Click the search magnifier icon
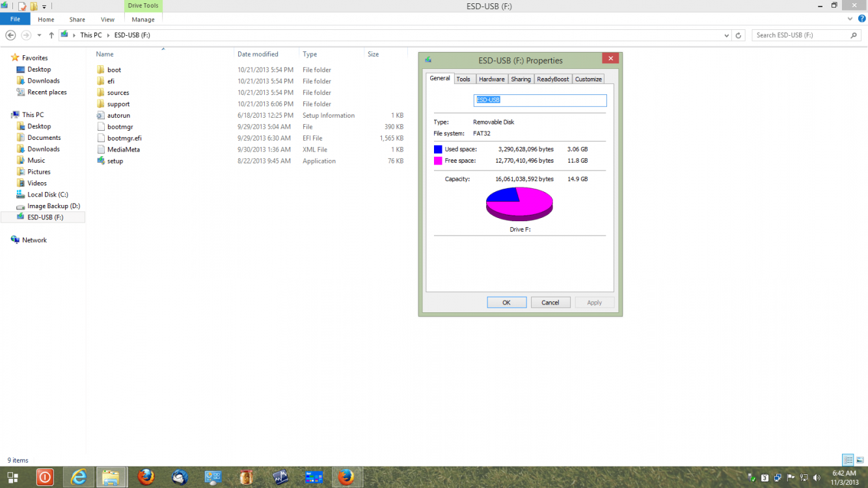The image size is (868, 488). click(855, 35)
